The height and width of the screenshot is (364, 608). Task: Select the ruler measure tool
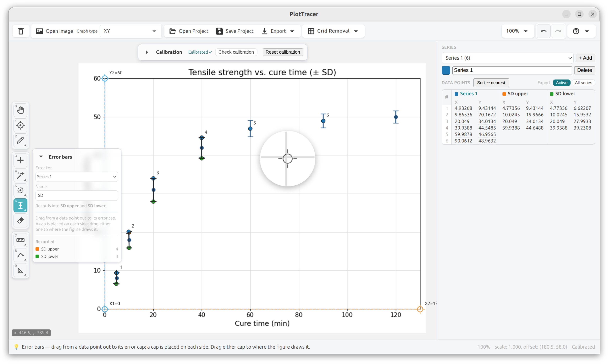(x=21, y=240)
